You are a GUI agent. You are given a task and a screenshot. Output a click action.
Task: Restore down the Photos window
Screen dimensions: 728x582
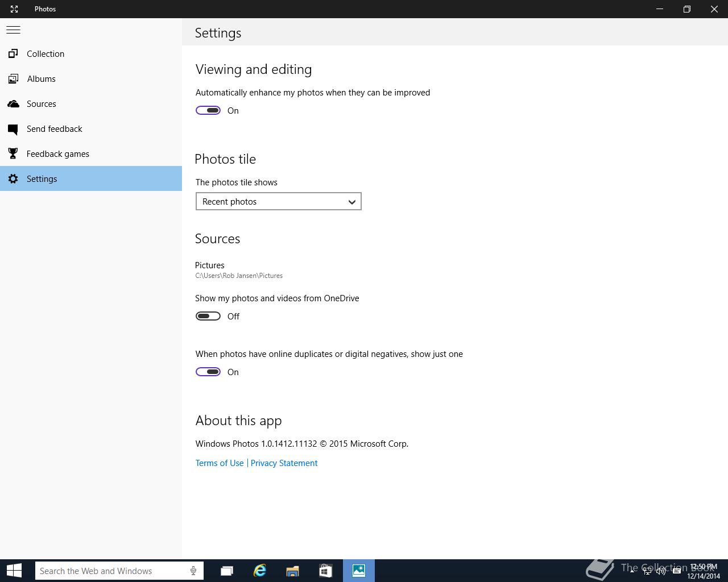coord(687,9)
